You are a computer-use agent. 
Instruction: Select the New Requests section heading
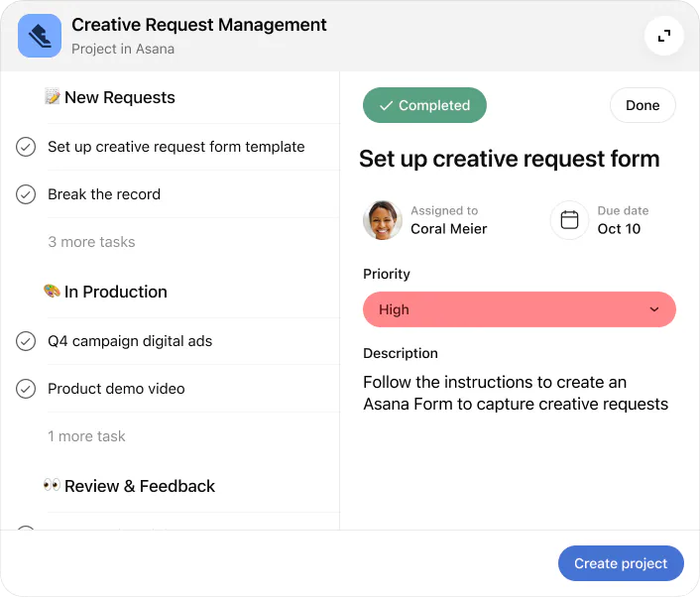tap(120, 97)
